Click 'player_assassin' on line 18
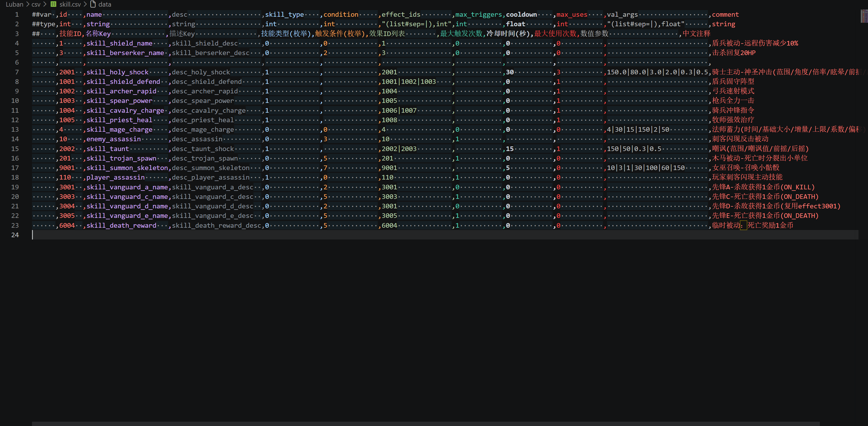 click(115, 178)
